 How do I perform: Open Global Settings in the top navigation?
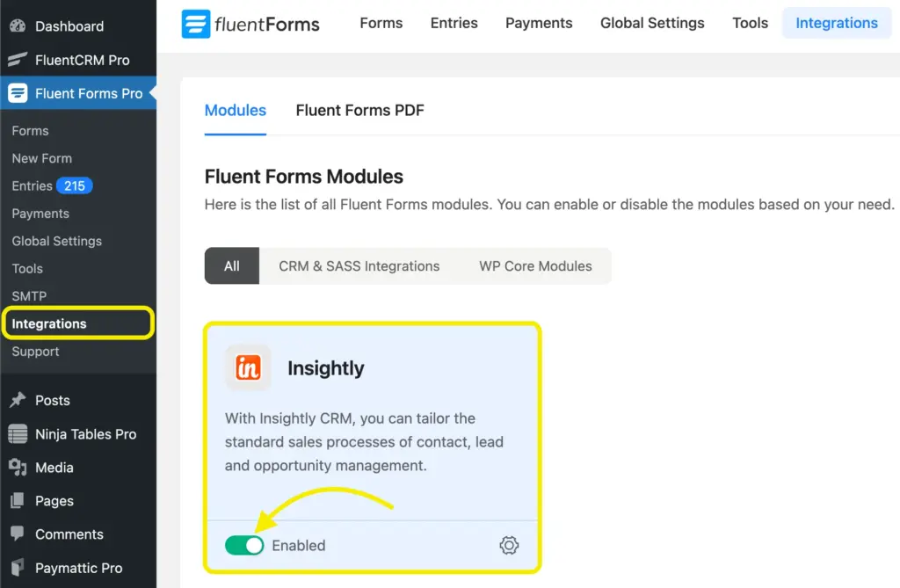tap(651, 24)
